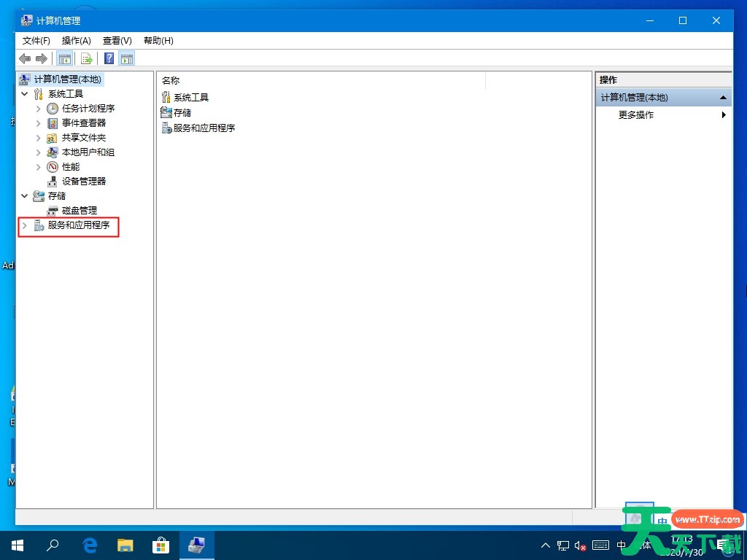The image size is (747, 560).
Task: Click 系统工具 icon in the center list
Action: point(166,97)
